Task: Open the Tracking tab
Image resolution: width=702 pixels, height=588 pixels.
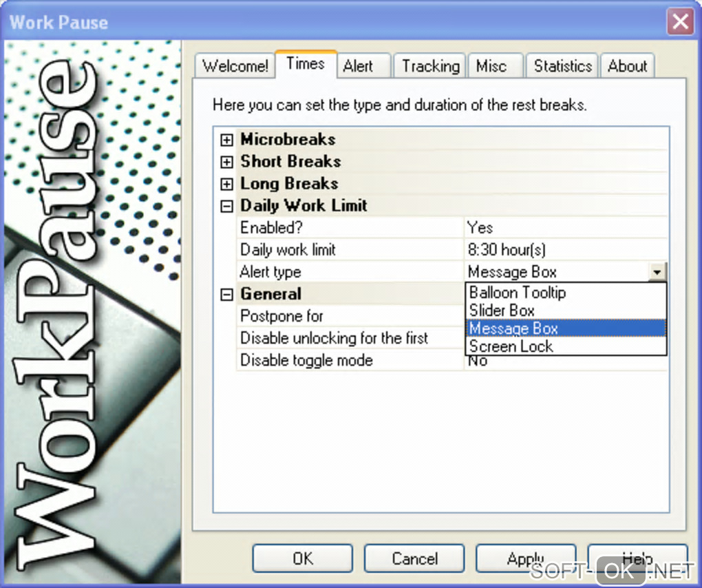Action: [x=429, y=66]
